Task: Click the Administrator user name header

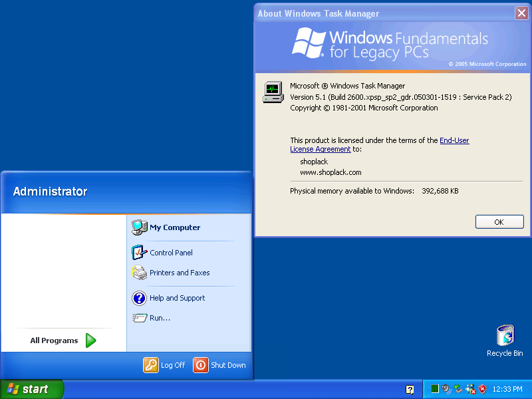Action: pyautogui.click(x=51, y=192)
